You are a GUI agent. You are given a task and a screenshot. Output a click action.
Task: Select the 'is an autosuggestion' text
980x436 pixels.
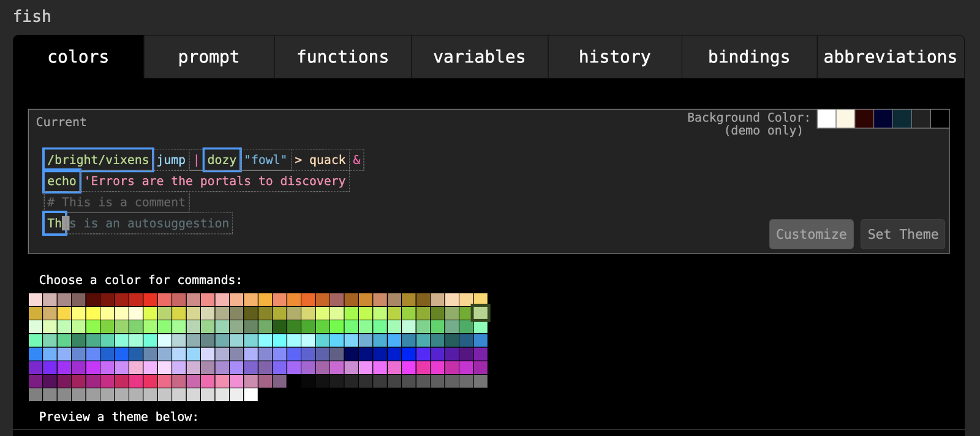150,224
